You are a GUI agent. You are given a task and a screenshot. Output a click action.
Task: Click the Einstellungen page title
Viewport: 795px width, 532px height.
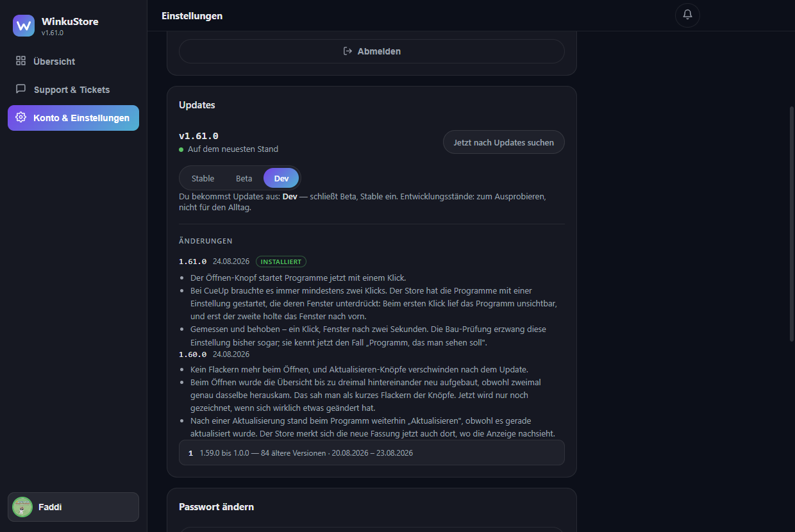pyautogui.click(x=192, y=15)
